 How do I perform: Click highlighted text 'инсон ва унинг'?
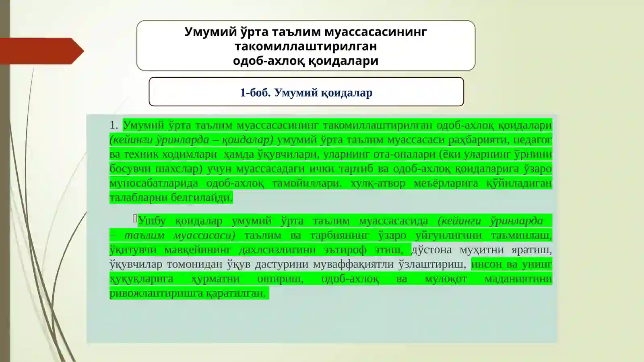coord(512,265)
